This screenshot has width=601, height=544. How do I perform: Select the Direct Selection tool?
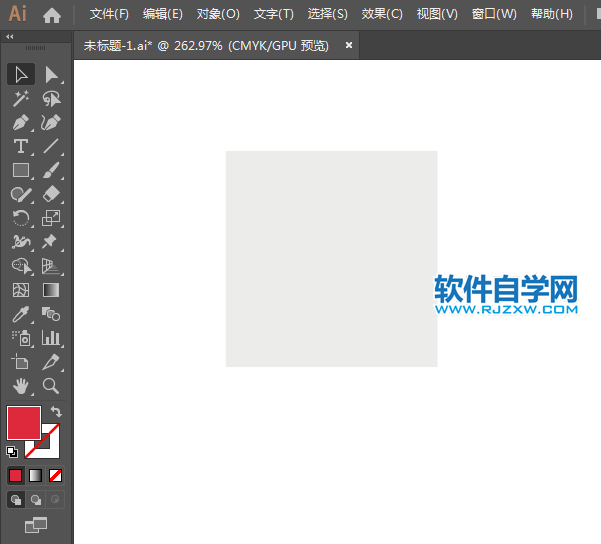(x=51, y=74)
